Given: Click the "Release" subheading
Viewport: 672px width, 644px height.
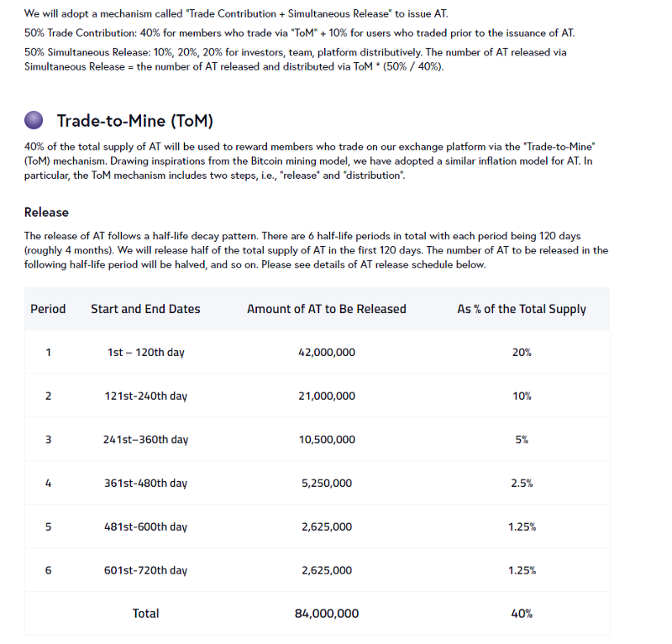Looking at the screenshot, I should pyautogui.click(x=46, y=212).
